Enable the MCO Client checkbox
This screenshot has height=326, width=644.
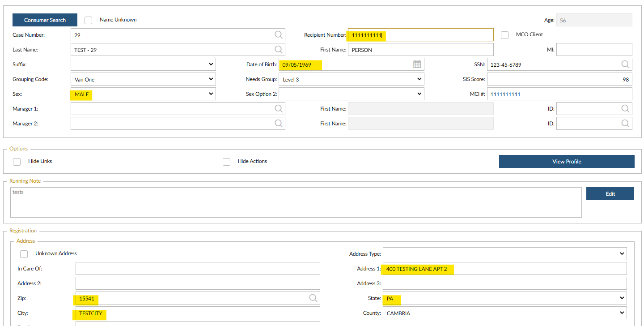[x=505, y=35]
